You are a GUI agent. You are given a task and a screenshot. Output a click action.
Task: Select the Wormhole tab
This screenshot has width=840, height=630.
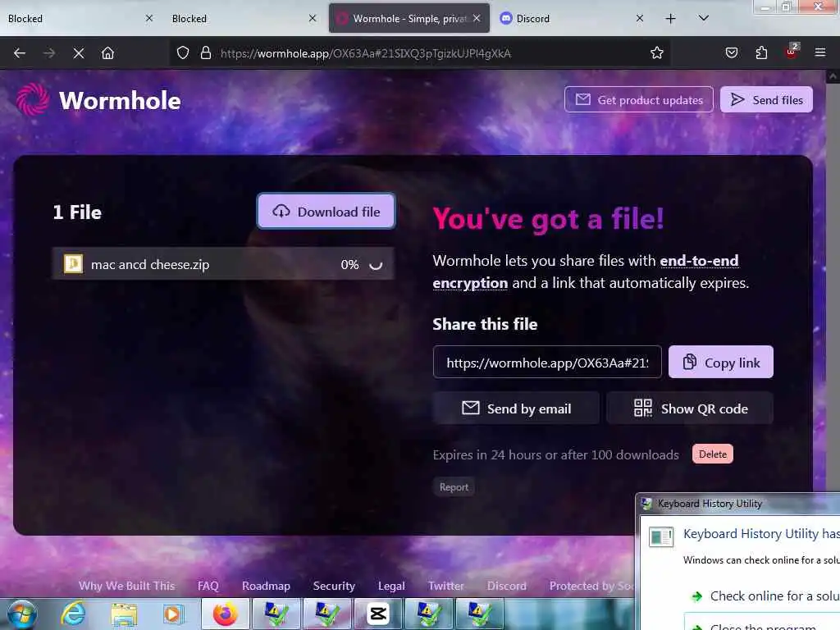pos(409,19)
